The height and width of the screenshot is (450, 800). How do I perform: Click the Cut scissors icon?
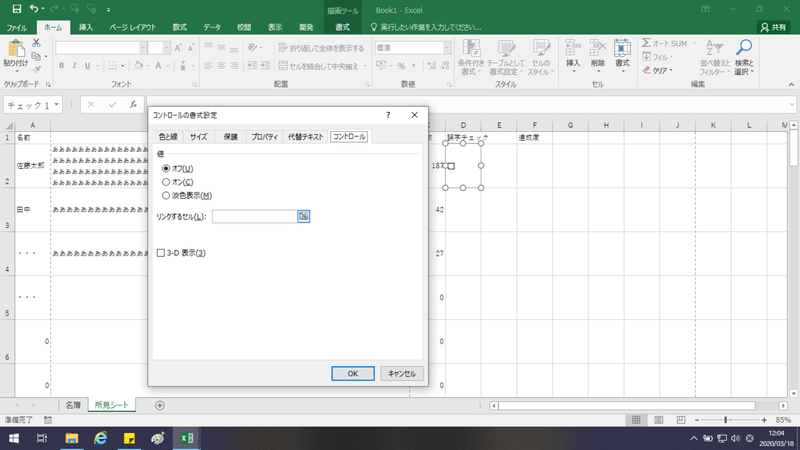[36, 43]
